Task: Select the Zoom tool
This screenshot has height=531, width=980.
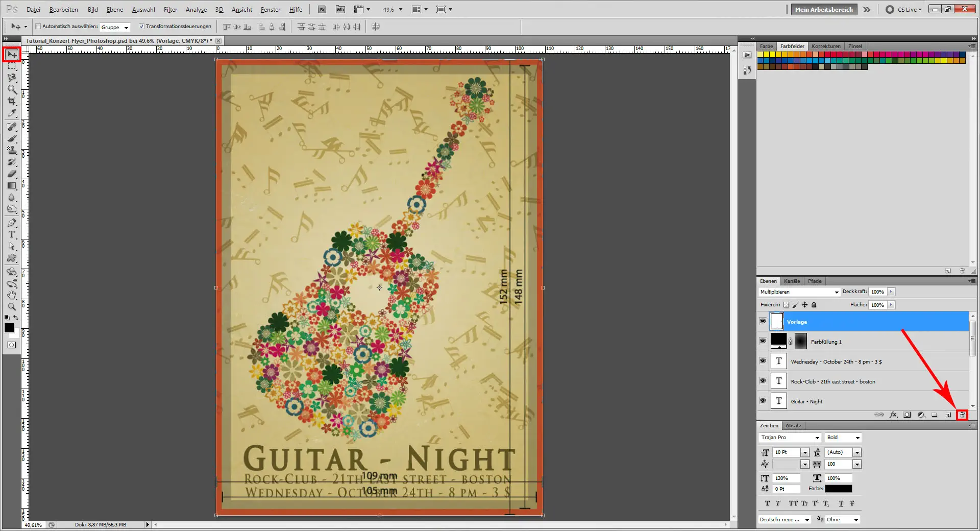Action: (x=12, y=306)
